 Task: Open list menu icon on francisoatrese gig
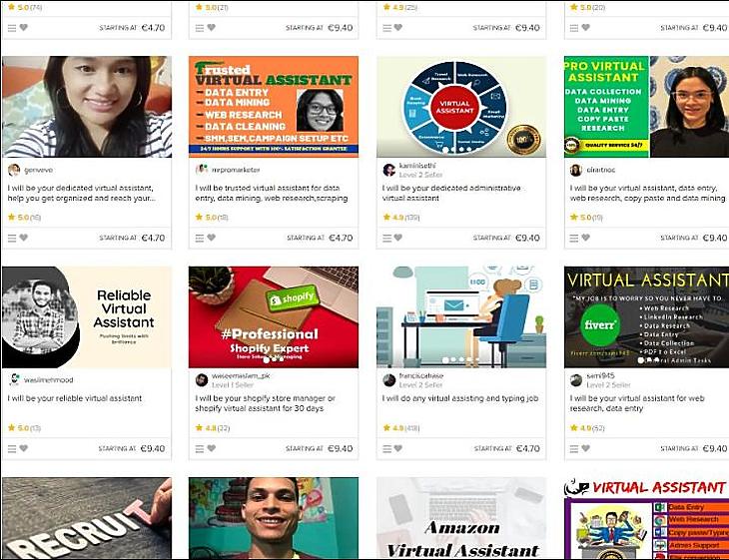point(386,448)
